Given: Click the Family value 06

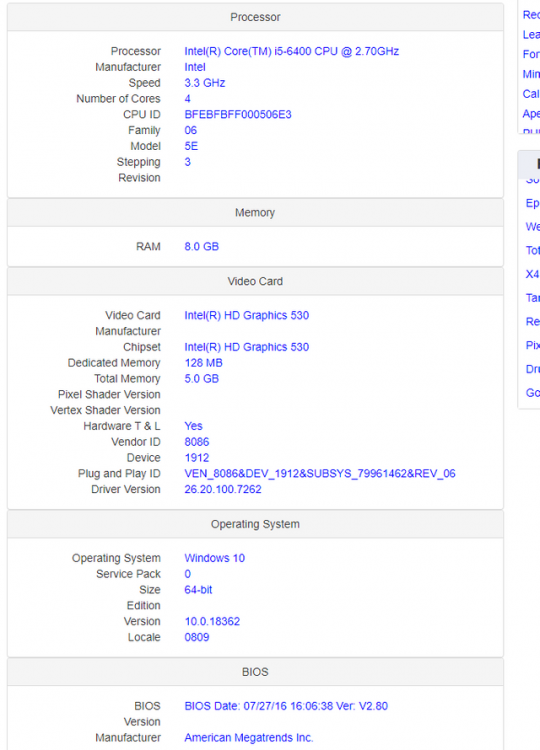Looking at the screenshot, I should pos(190,130).
